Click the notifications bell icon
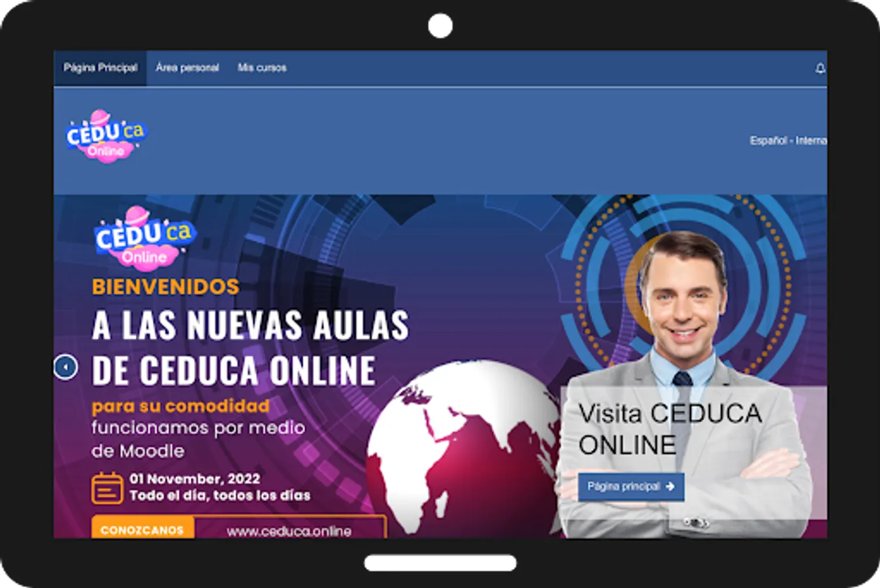This screenshot has width=880, height=588. [820, 68]
